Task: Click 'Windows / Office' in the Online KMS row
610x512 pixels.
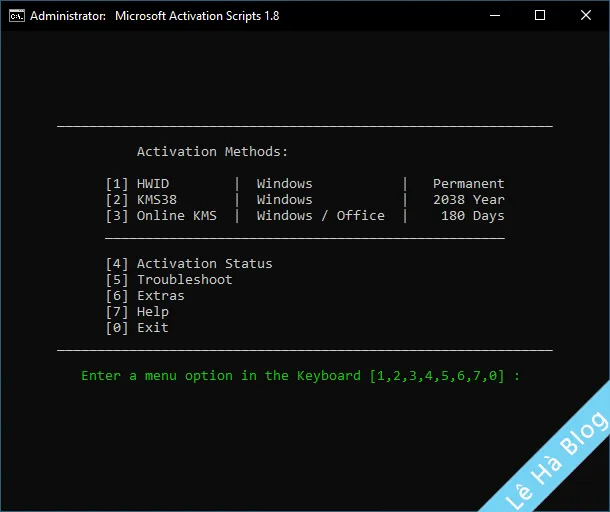Action: [x=321, y=216]
